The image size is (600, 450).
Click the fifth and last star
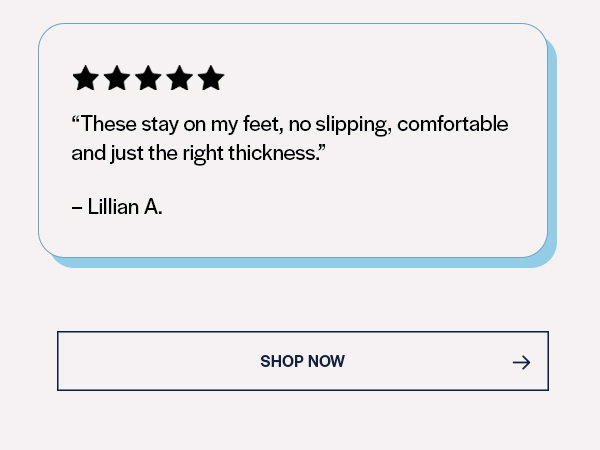click(211, 78)
